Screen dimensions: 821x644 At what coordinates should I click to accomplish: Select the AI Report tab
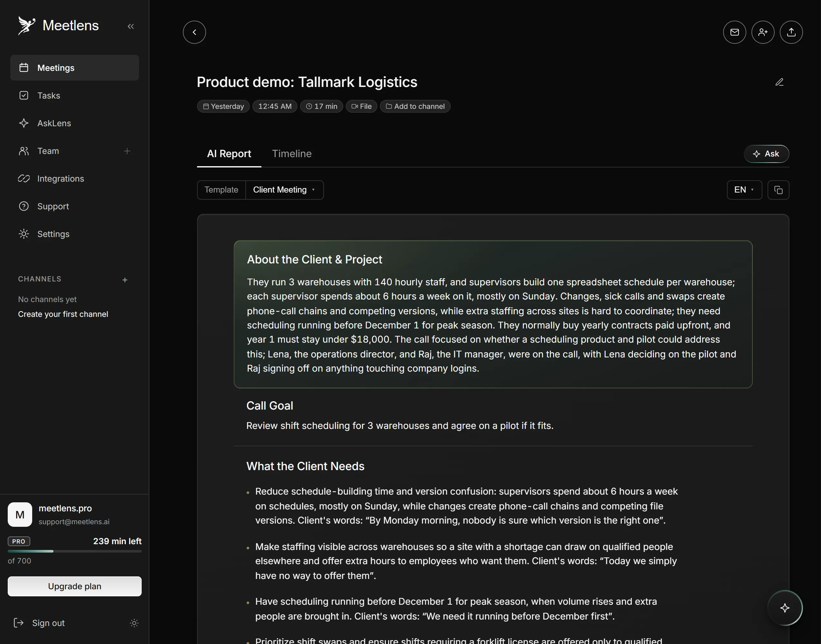click(229, 154)
